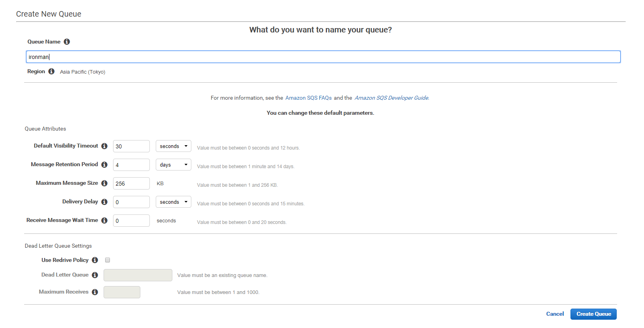This screenshot has height=328, width=644.
Task: Click the Queue Name text field
Action: [x=323, y=57]
